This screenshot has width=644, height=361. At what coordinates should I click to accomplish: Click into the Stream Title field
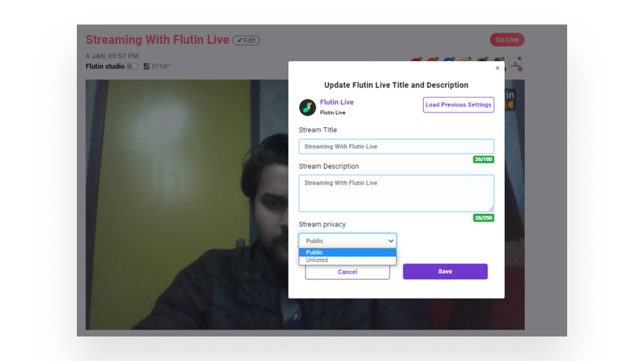pyautogui.click(x=396, y=147)
